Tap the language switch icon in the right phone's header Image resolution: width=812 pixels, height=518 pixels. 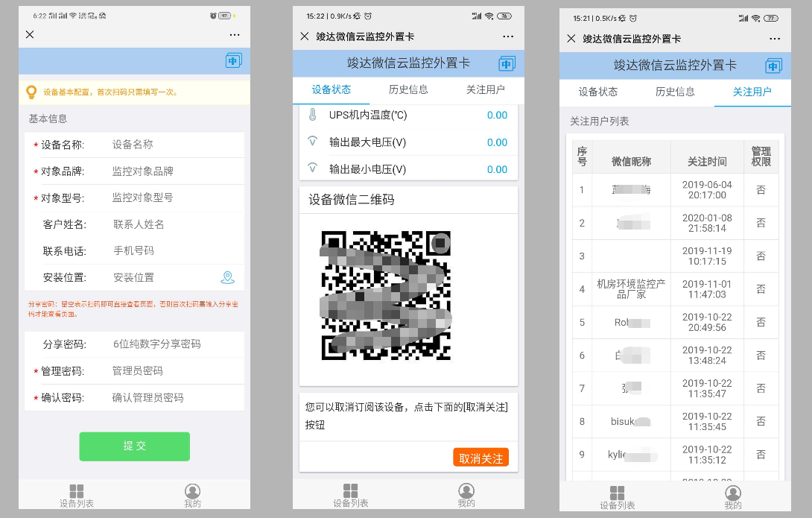(x=774, y=66)
